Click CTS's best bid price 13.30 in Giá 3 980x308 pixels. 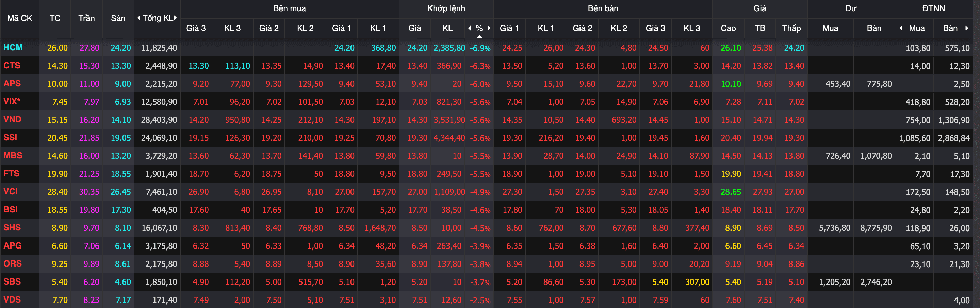click(199, 66)
